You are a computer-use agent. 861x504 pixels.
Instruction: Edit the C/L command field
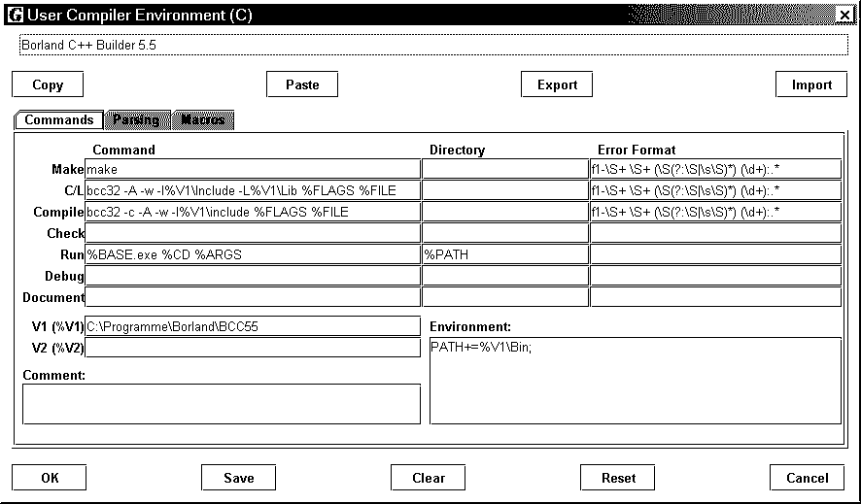coord(253,190)
